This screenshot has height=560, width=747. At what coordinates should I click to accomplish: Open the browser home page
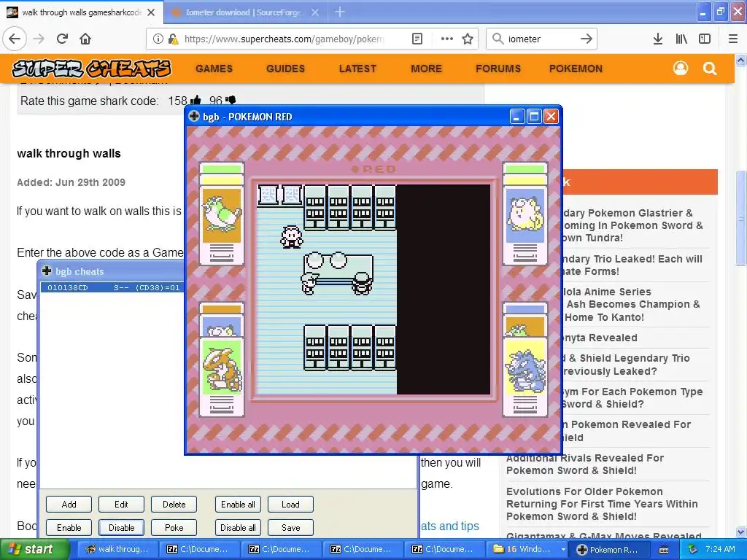coord(85,39)
